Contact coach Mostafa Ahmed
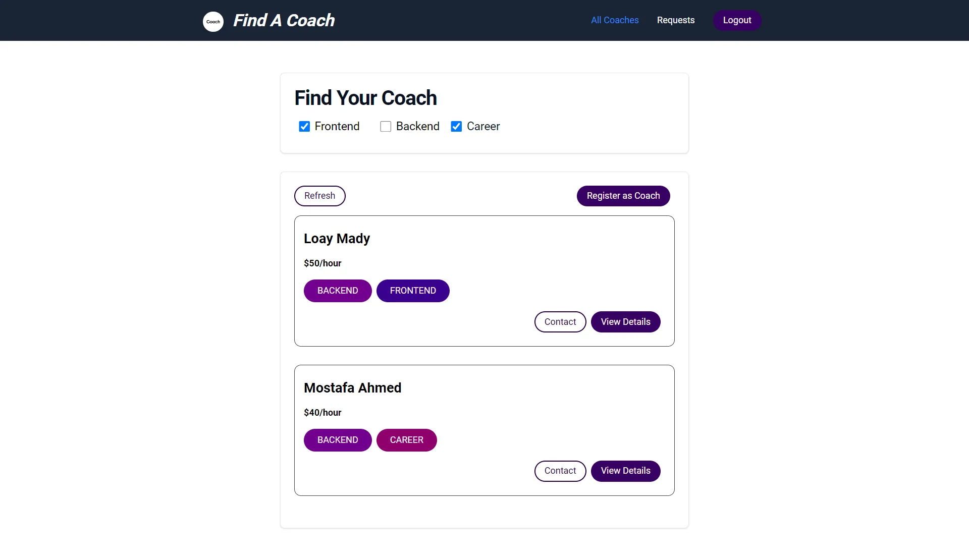969x560 pixels. [x=560, y=471]
